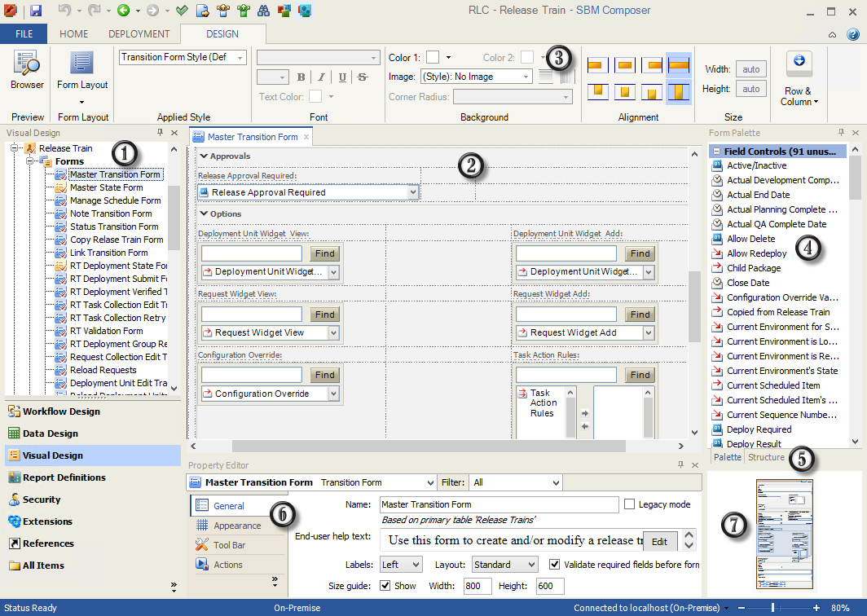Switch to the Structure tab
The width and height of the screenshot is (867, 616).
(x=766, y=458)
